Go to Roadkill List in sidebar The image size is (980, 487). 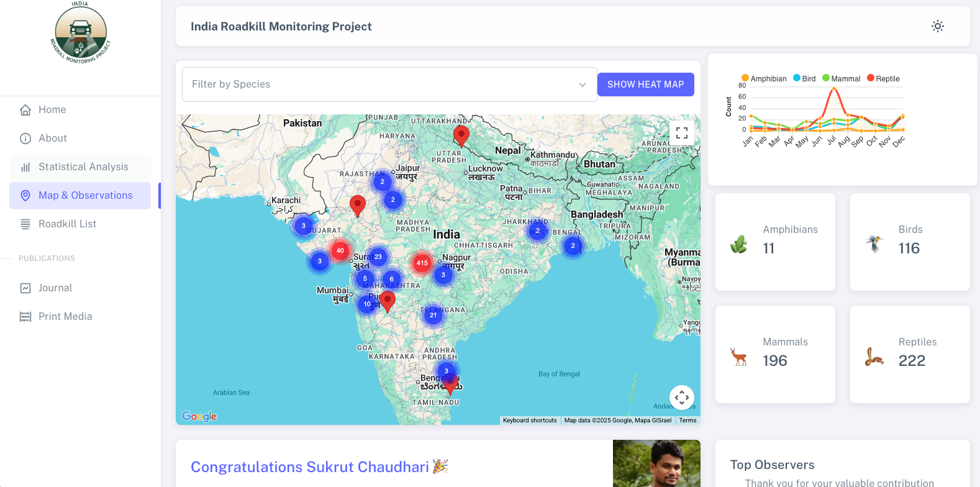(67, 224)
